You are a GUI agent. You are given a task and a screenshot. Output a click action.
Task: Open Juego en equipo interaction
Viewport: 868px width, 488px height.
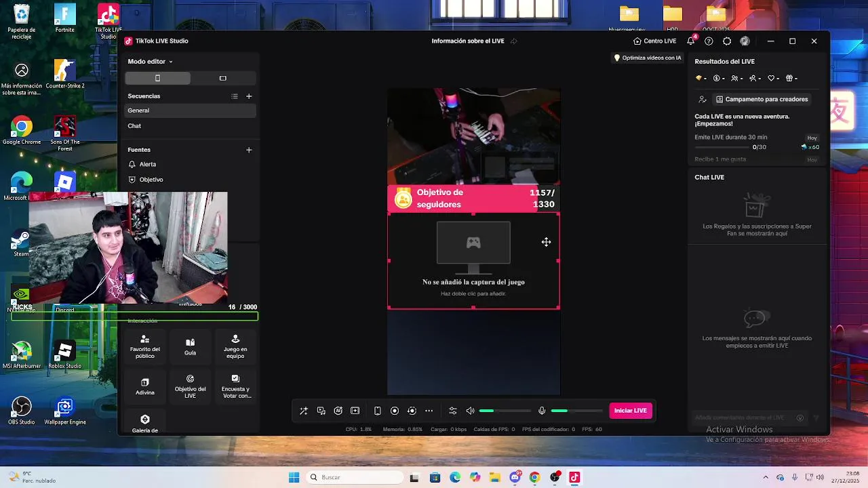click(x=235, y=346)
